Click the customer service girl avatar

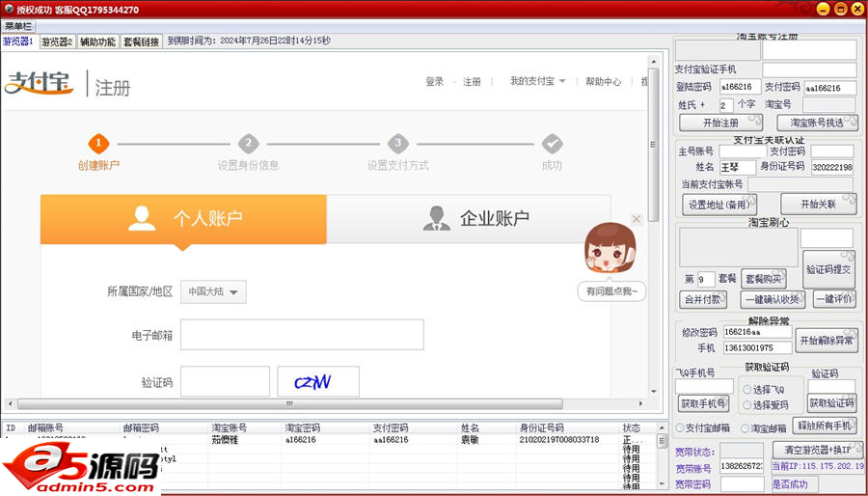(610, 247)
